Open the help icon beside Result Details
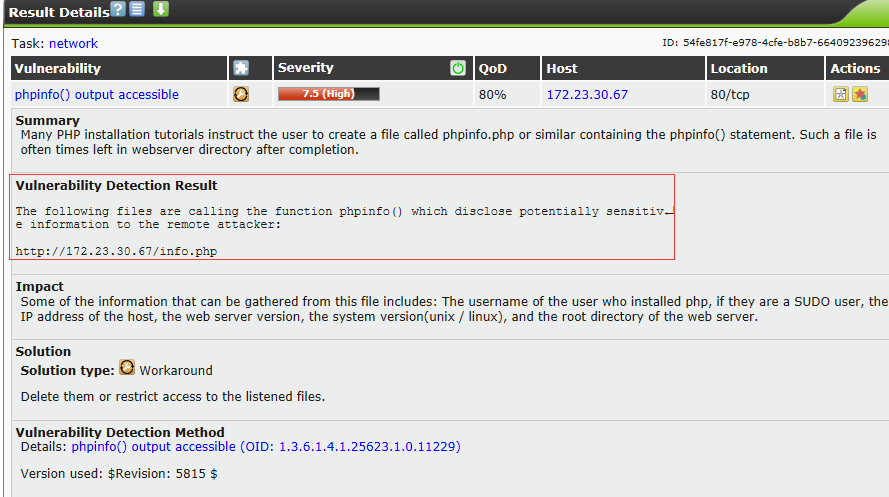This screenshot has width=889, height=497. [119, 10]
